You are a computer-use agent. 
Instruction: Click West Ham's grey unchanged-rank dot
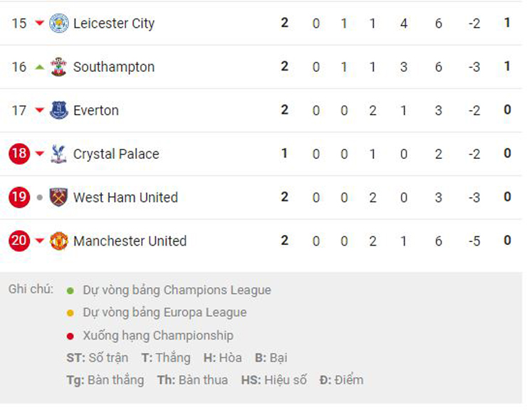click(x=40, y=198)
